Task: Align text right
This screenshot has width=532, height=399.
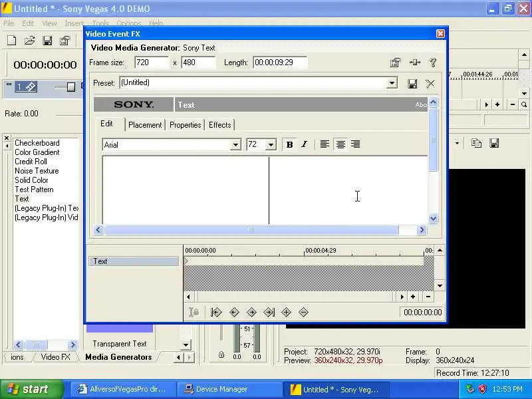Action: (356, 144)
